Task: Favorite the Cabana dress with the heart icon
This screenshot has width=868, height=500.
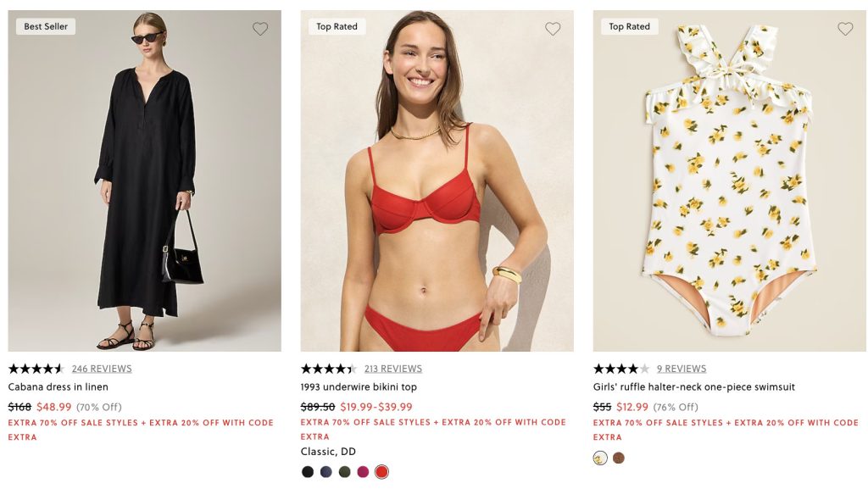Action: (260, 29)
